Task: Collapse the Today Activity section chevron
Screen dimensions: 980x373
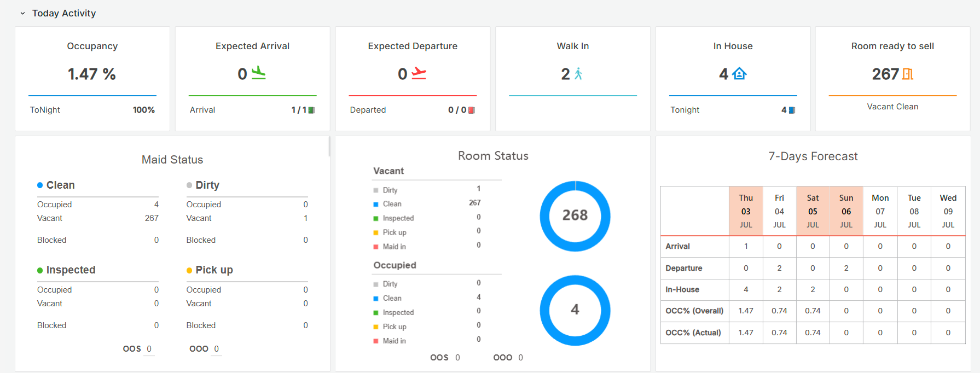Action: point(22,14)
